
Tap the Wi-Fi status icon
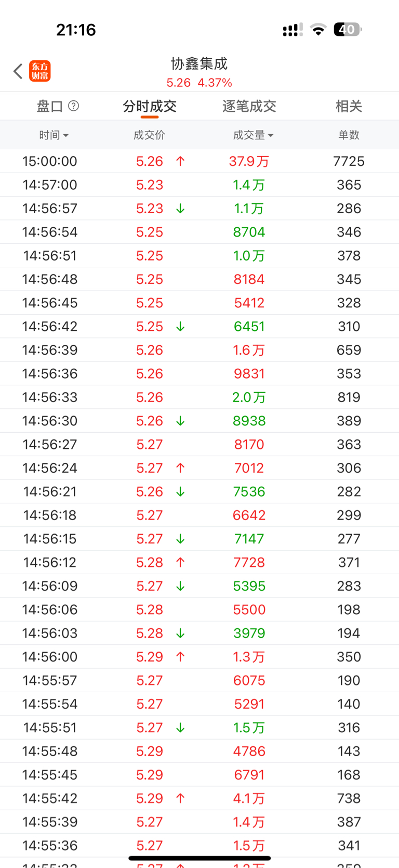point(318,30)
